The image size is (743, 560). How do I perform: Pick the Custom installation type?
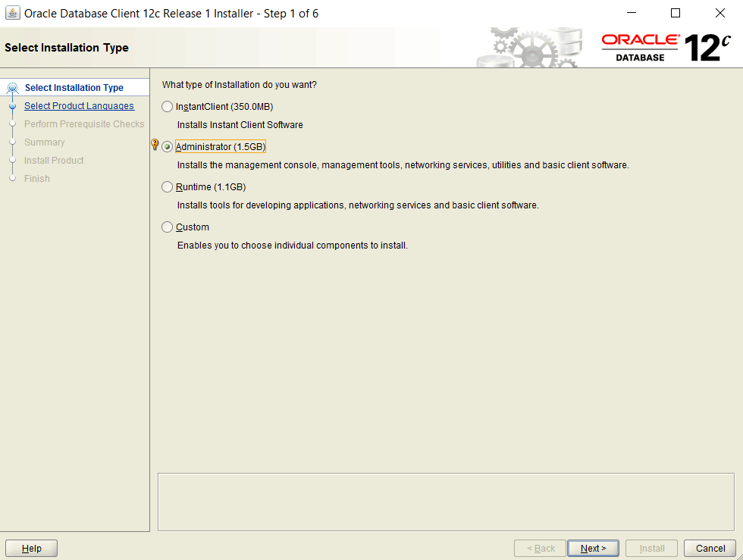[x=167, y=227]
